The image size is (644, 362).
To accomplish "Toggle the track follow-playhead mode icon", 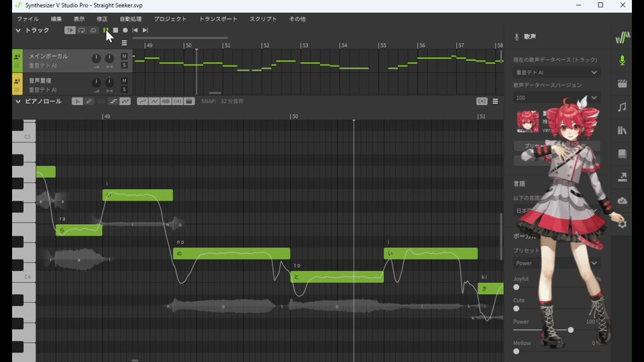I will 70,30.
